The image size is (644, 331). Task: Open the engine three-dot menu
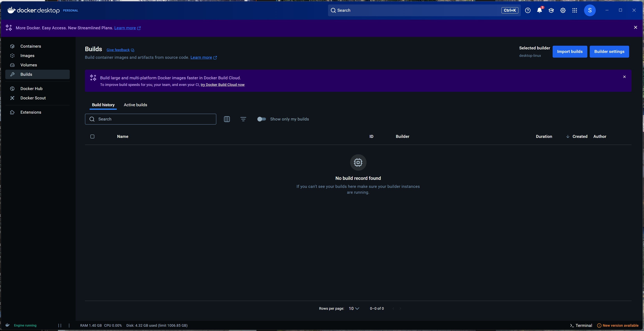click(x=69, y=325)
